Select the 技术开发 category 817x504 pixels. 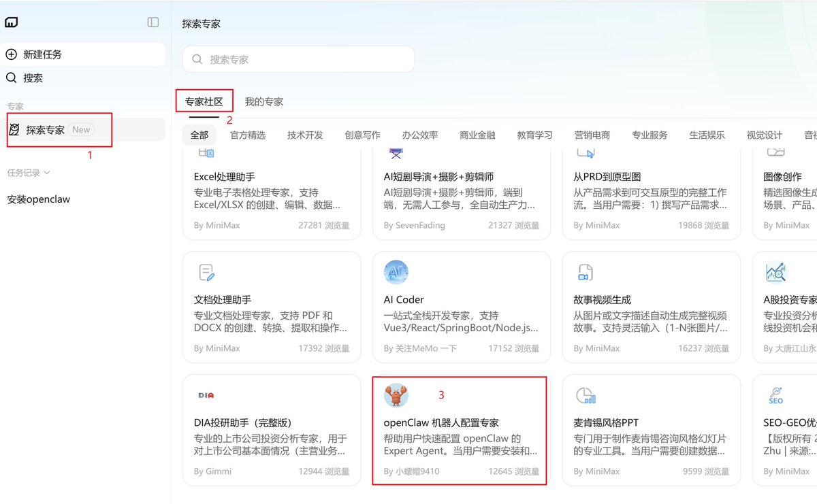[305, 135]
